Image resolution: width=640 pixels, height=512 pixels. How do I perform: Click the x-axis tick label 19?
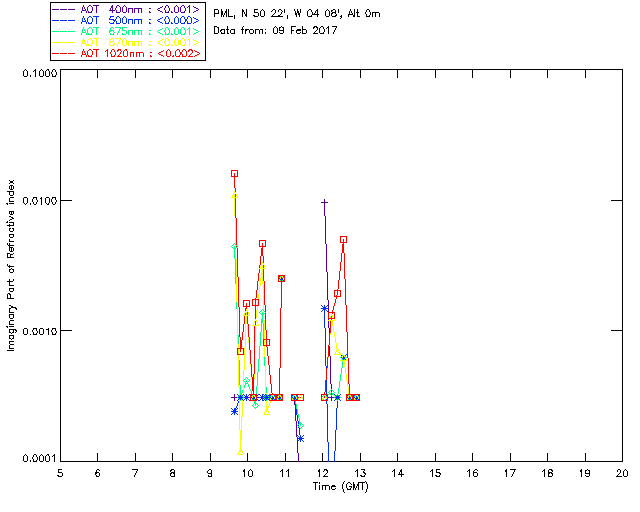(x=585, y=473)
